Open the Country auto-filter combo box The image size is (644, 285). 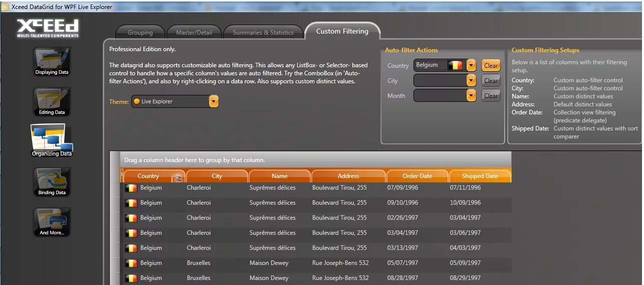click(471, 65)
